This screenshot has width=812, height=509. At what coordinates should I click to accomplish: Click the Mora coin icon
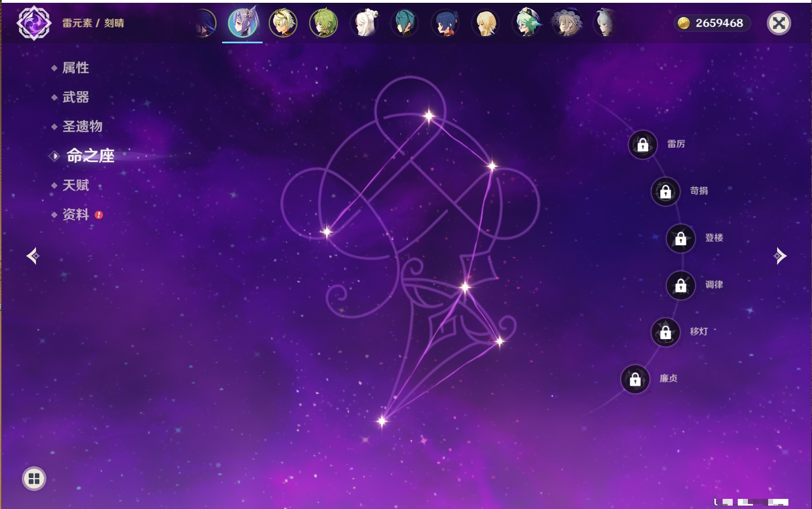pos(684,23)
